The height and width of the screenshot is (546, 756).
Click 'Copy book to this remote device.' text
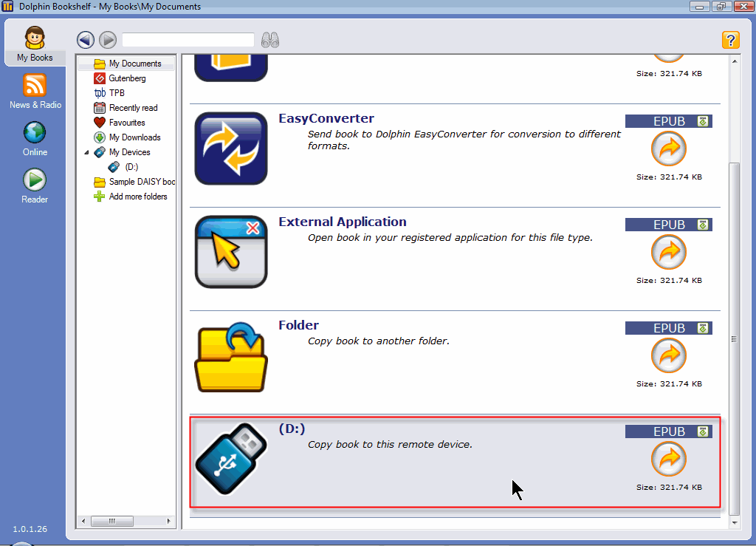click(390, 444)
